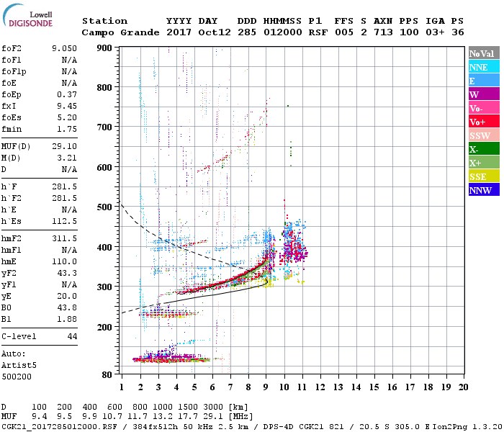Click the X- dark green legend swatch

[484, 149]
